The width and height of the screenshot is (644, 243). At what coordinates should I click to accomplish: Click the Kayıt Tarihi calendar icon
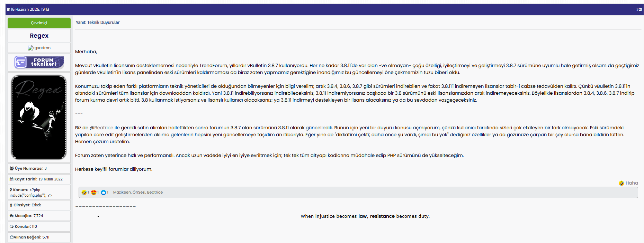point(11,179)
